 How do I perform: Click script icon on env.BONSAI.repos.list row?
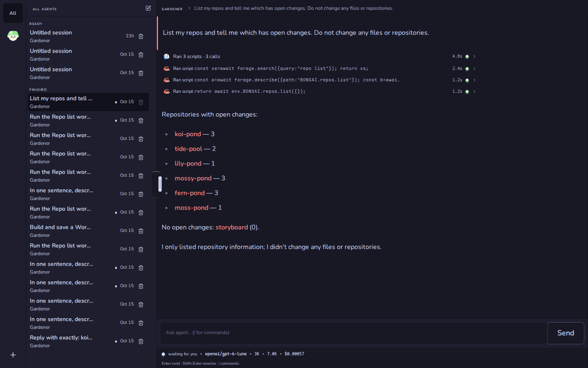tap(166, 92)
